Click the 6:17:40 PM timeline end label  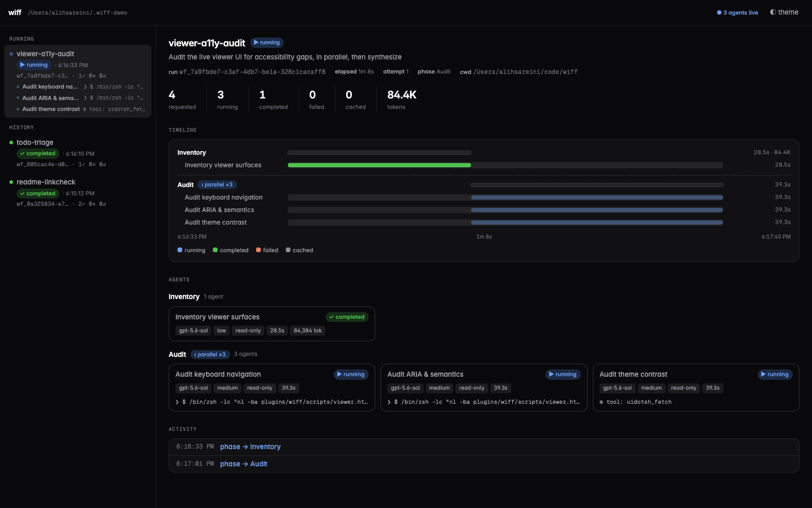pyautogui.click(x=776, y=237)
